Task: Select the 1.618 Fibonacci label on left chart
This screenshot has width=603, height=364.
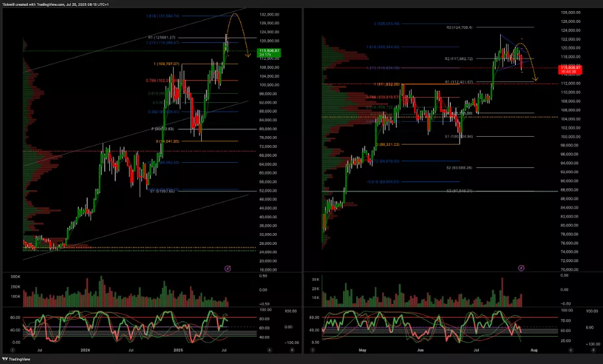Action: (164, 16)
